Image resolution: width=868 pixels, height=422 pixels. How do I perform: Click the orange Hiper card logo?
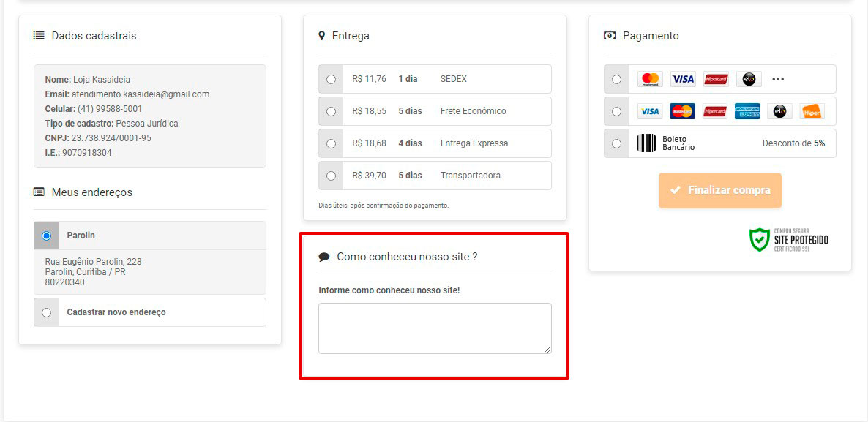811,111
